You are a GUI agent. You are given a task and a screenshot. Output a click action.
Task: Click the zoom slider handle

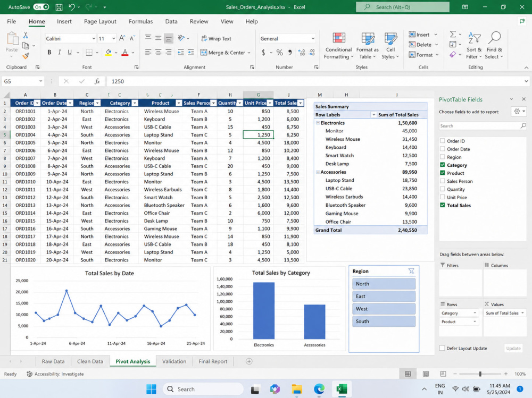(480, 374)
